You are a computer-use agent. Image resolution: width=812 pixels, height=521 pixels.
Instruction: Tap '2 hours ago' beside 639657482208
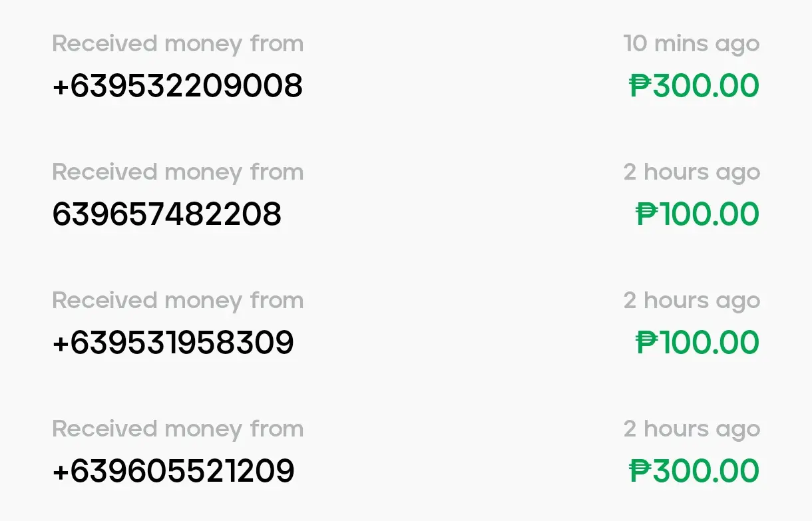click(692, 173)
